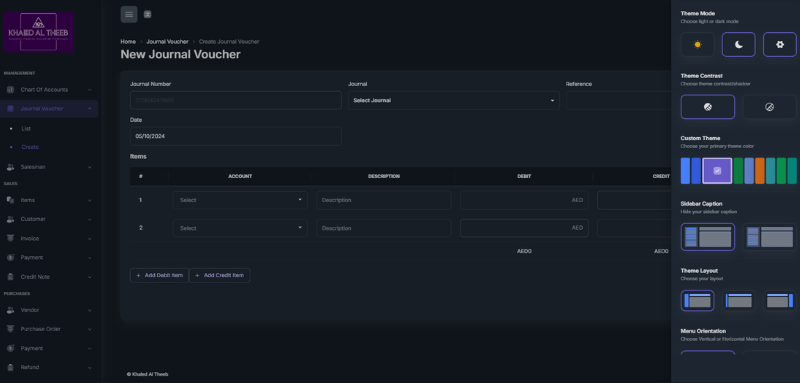Select theme layout with right sidebar

pos(780,301)
